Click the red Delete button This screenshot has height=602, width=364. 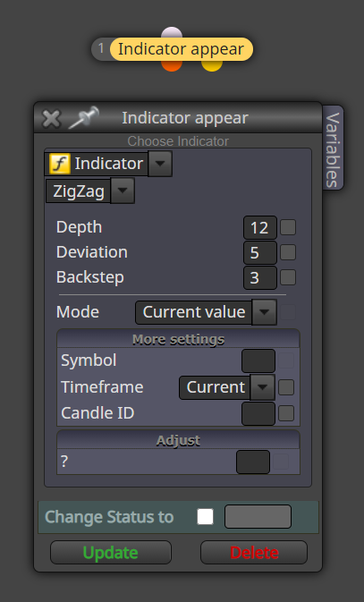point(254,553)
